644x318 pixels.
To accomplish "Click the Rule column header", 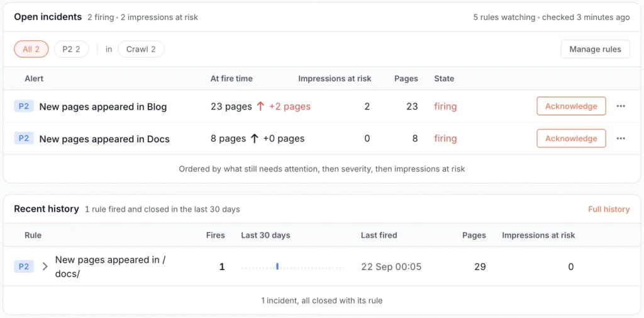I will tap(33, 236).
